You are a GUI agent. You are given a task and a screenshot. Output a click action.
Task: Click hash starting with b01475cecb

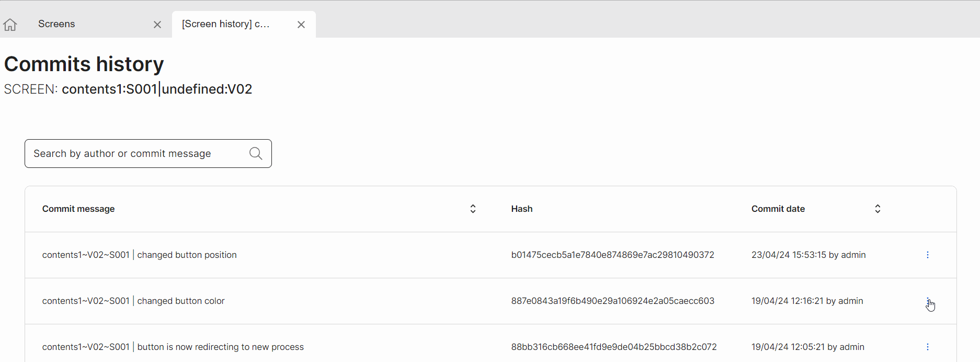click(612, 255)
